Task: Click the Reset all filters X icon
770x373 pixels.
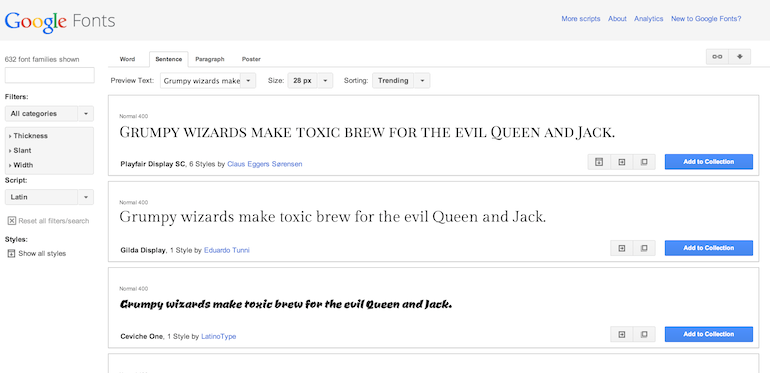Action: click(x=12, y=221)
